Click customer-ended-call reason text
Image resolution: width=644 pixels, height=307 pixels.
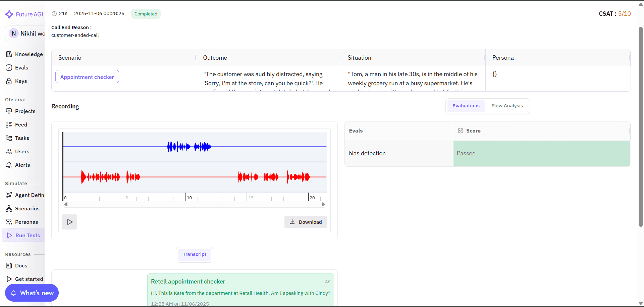tap(75, 35)
